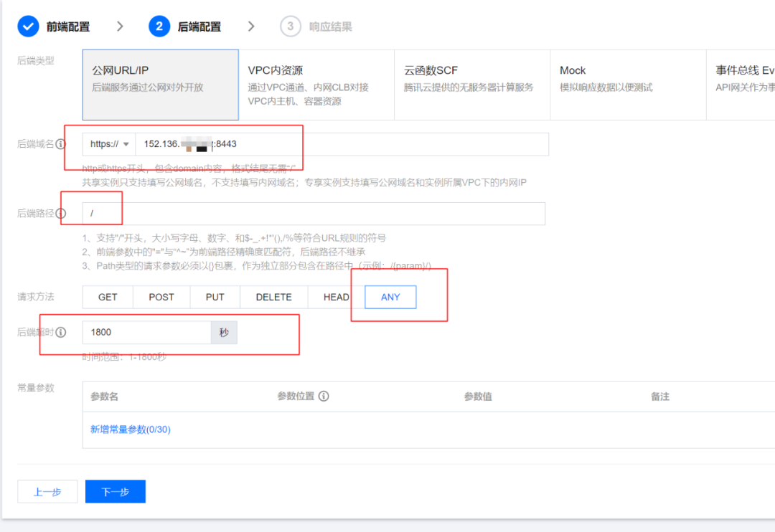Choose DELETE request method
The width and height of the screenshot is (775, 532).
coord(274,297)
